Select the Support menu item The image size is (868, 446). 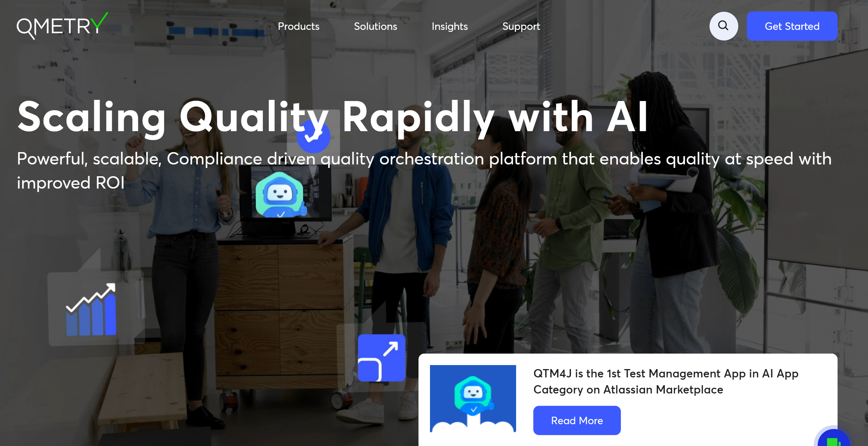pos(521,26)
